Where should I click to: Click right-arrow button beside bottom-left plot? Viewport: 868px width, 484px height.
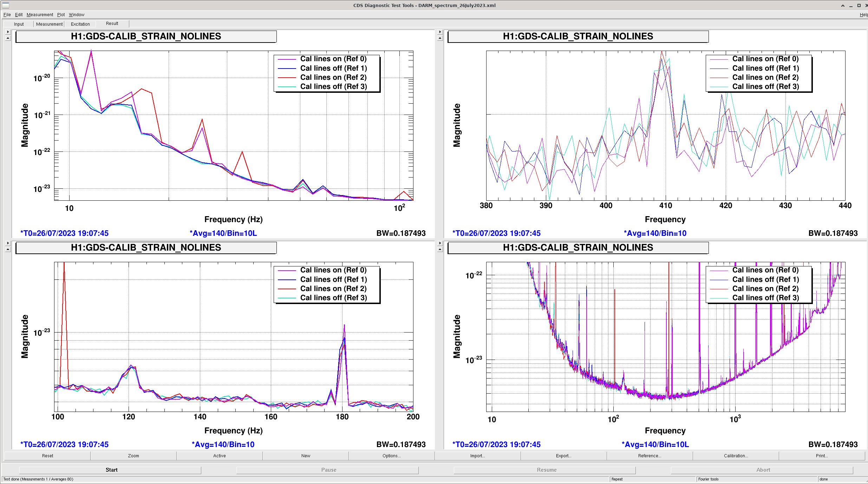coord(8,243)
